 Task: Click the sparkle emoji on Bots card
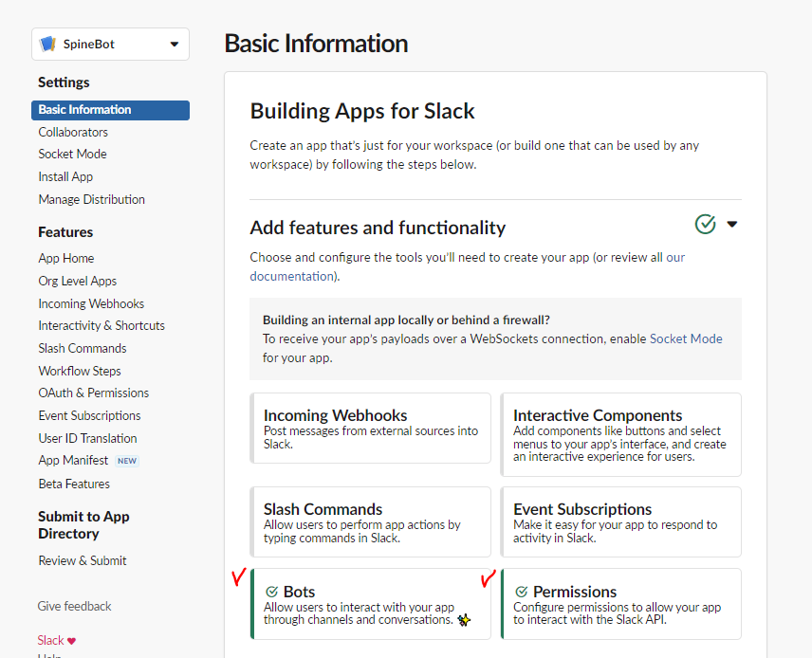[x=464, y=620]
